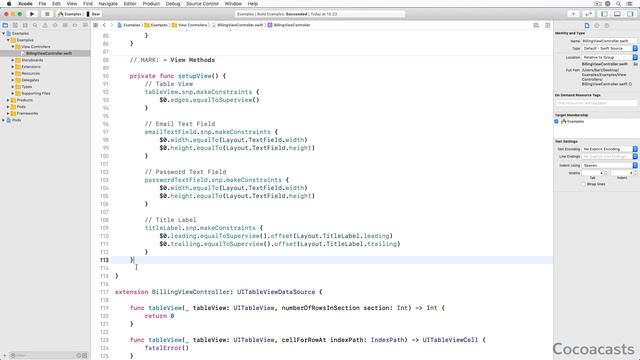Screen dimensions: 640x360
Task: Toggle the right inspector panel button
Action: [630, 14]
